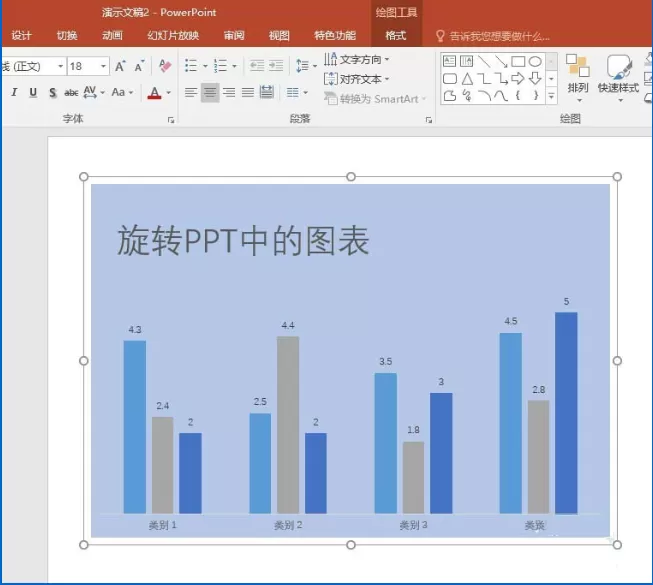Screen dimensions: 653x585
Task: Switch to the Transitions (切换) tab
Action: pyautogui.click(x=67, y=35)
